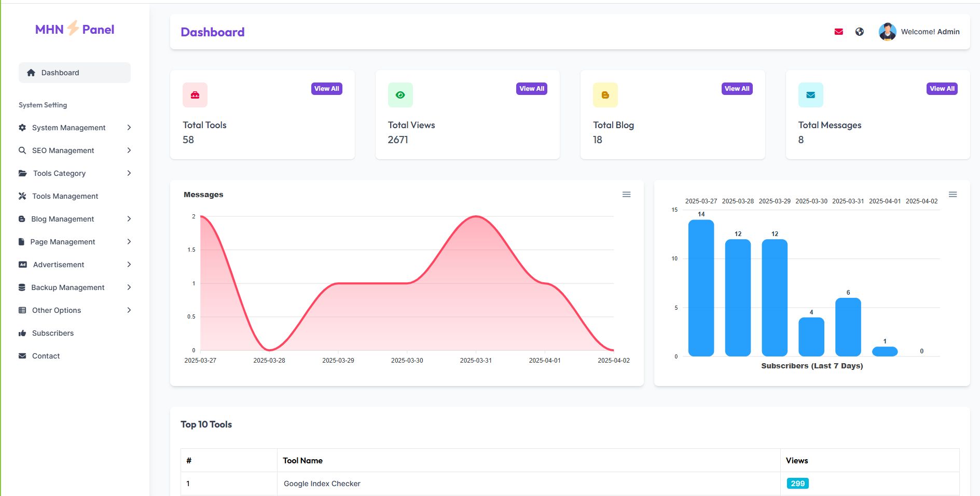Click View All on Total Blog card

tap(737, 89)
